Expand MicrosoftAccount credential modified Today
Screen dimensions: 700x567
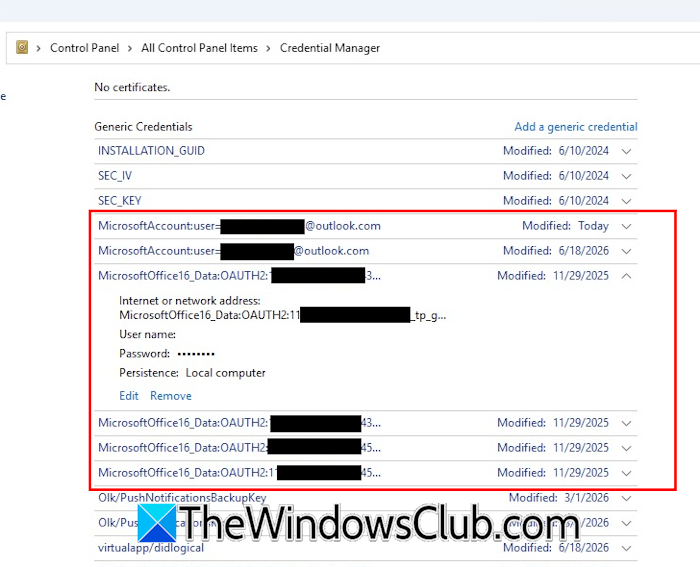click(626, 226)
